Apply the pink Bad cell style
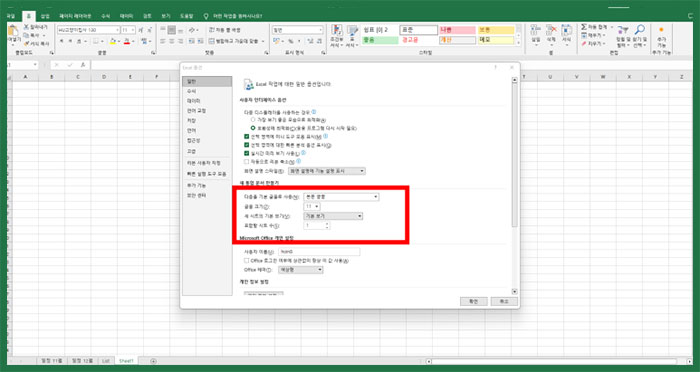This screenshot has width=700, height=372. pos(457,30)
